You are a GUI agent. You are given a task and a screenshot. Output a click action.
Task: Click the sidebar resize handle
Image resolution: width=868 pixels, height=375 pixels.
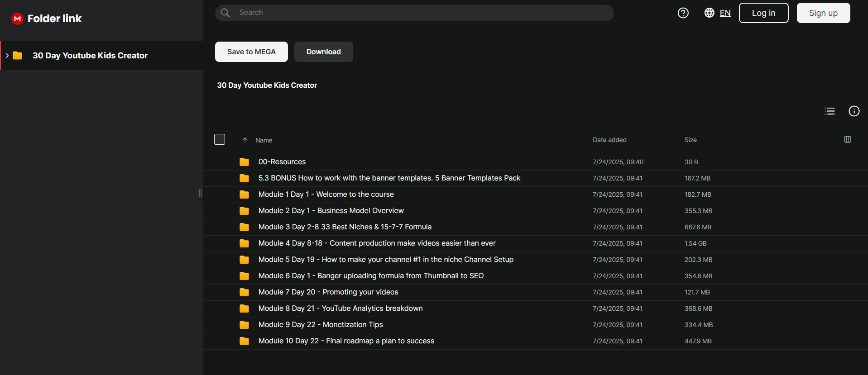click(x=200, y=193)
